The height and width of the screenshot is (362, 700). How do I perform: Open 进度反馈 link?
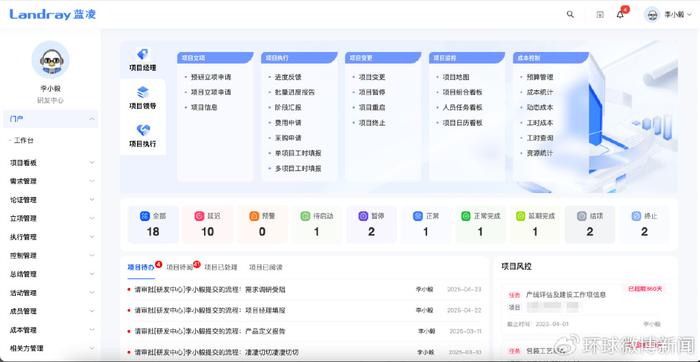pos(288,77)
